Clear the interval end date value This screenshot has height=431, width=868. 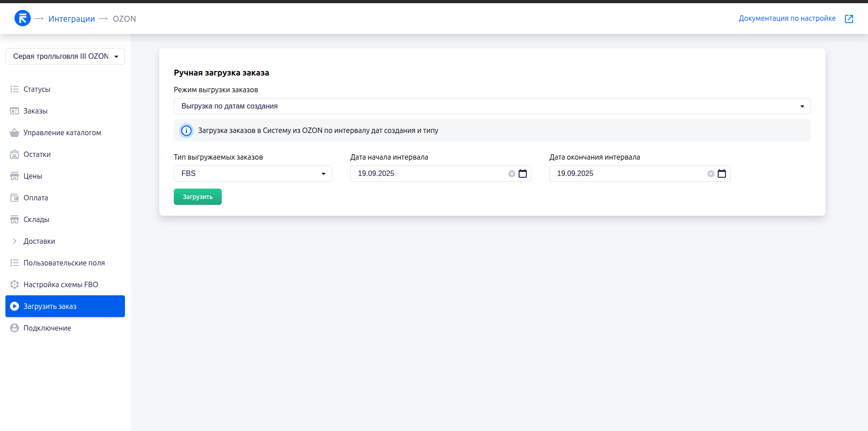(x=711, y=174)
